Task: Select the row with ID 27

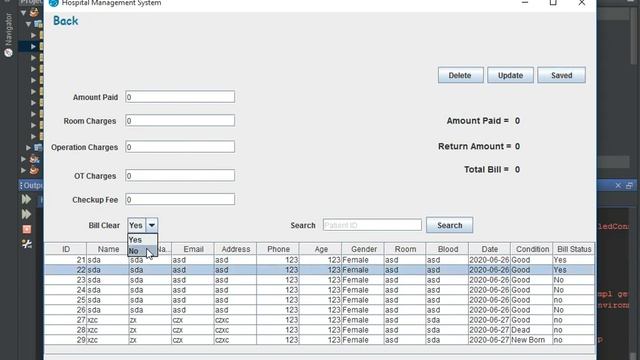Action: pyautogui.click(x=320, y=320)
